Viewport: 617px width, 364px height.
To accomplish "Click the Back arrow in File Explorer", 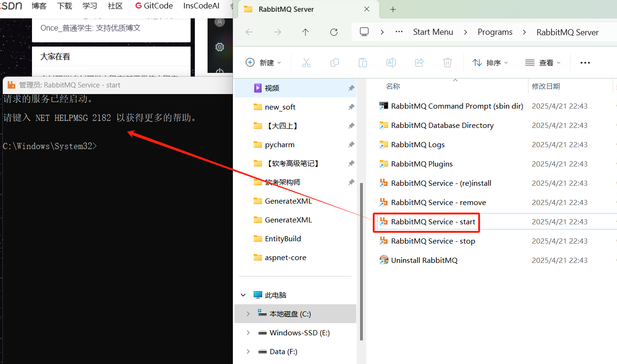I will coord(249,32).
